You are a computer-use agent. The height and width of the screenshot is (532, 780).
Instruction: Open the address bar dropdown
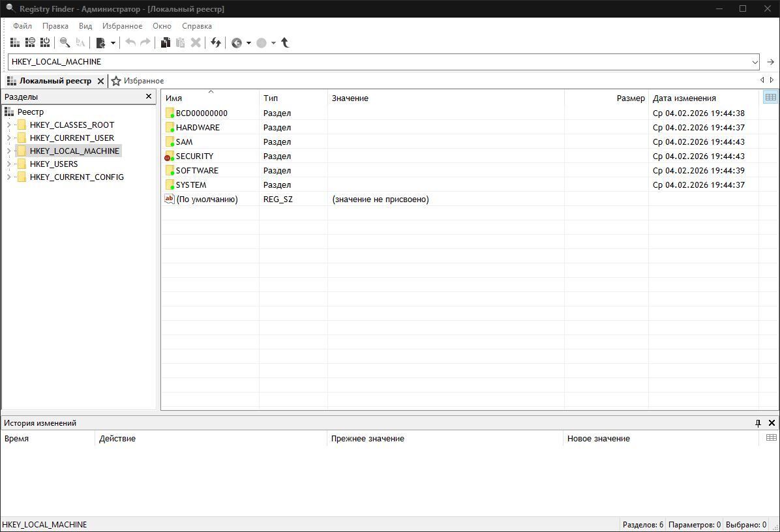(755, 62)
